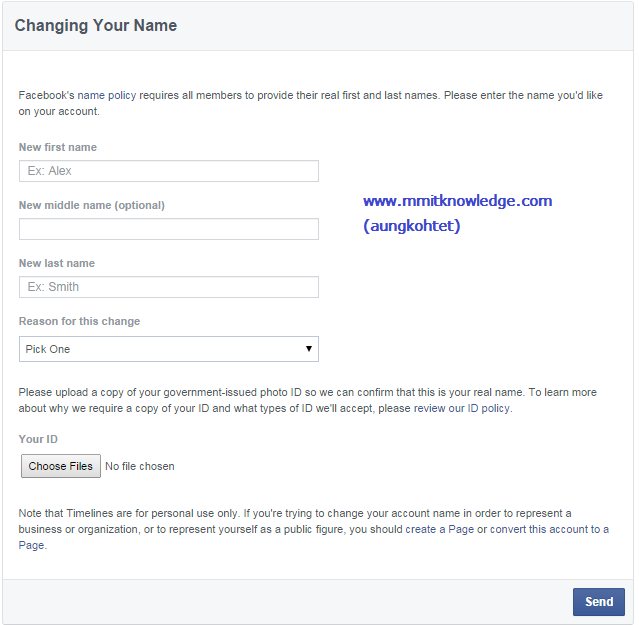Click the www.mmitknowledge.com watermark text
The width and height of the screenshot is (639, 625).
pos(458,201)
